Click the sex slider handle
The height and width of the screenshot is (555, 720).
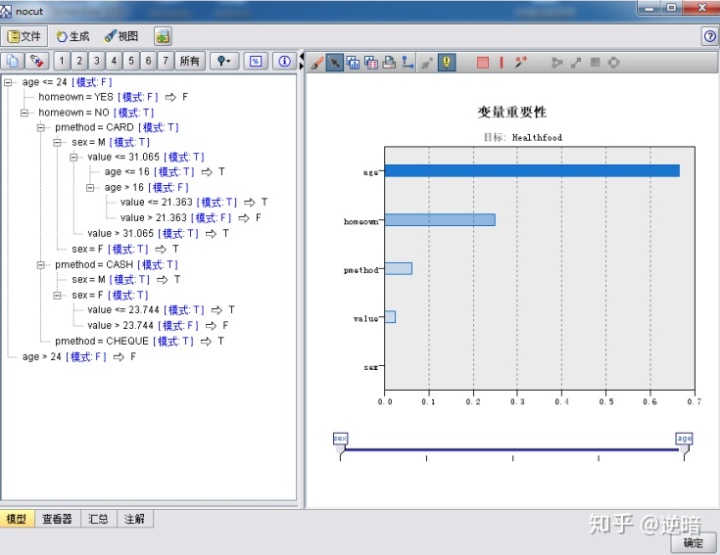tap(340, 443)
